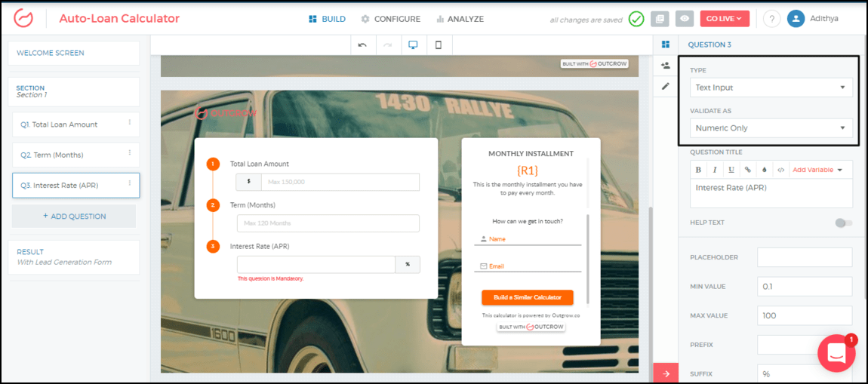Click the Built with Outgrow badge in result card
The width and height of the screenshot is (868, 384).
tap(531, 327)
